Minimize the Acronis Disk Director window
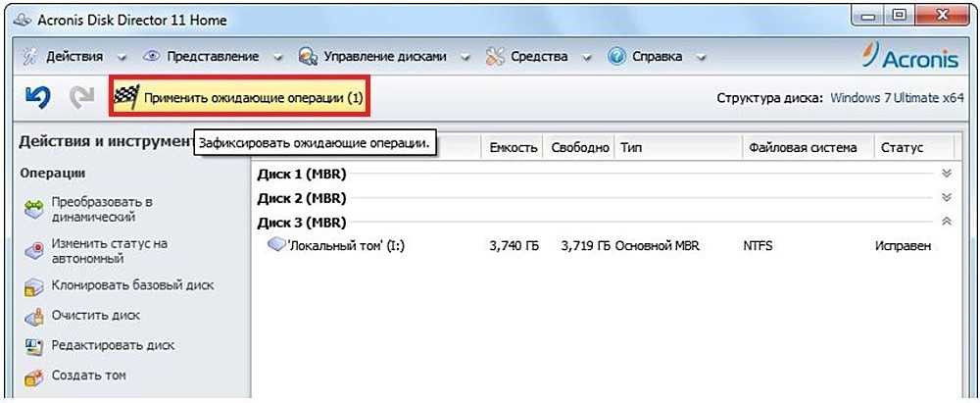 click(869, 15)
